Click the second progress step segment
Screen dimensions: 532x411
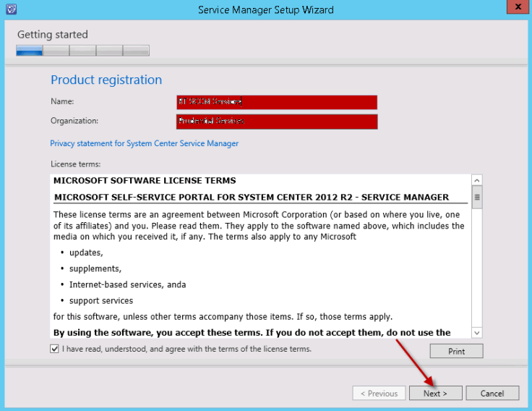pos(56,51)
